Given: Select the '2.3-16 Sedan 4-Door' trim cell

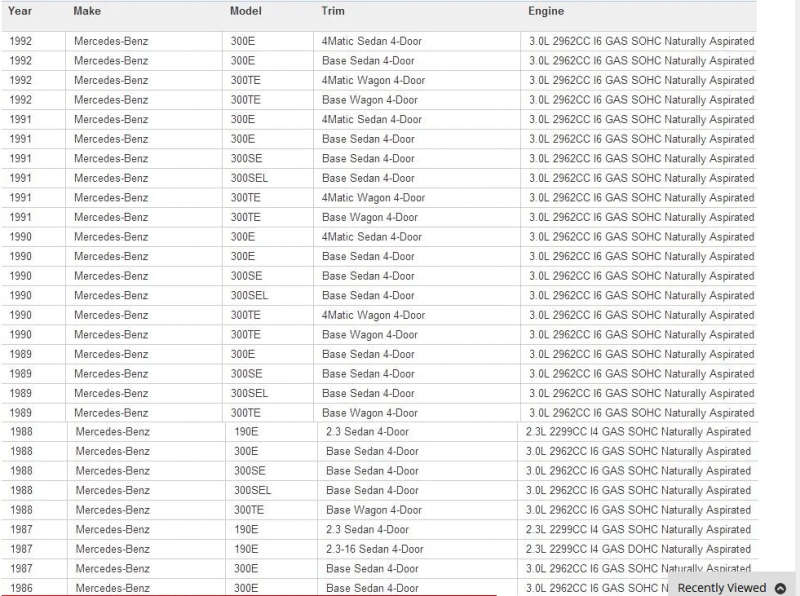Looking at the screenshot, I should 374,549.
